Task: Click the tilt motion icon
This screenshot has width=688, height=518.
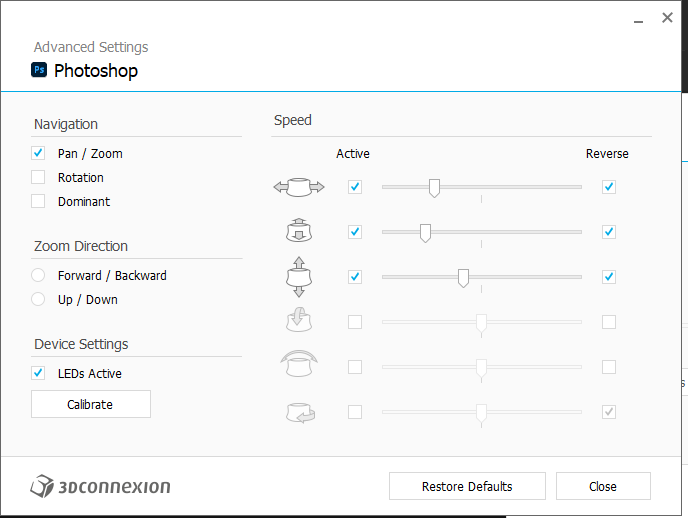Action: click(299, 322)
